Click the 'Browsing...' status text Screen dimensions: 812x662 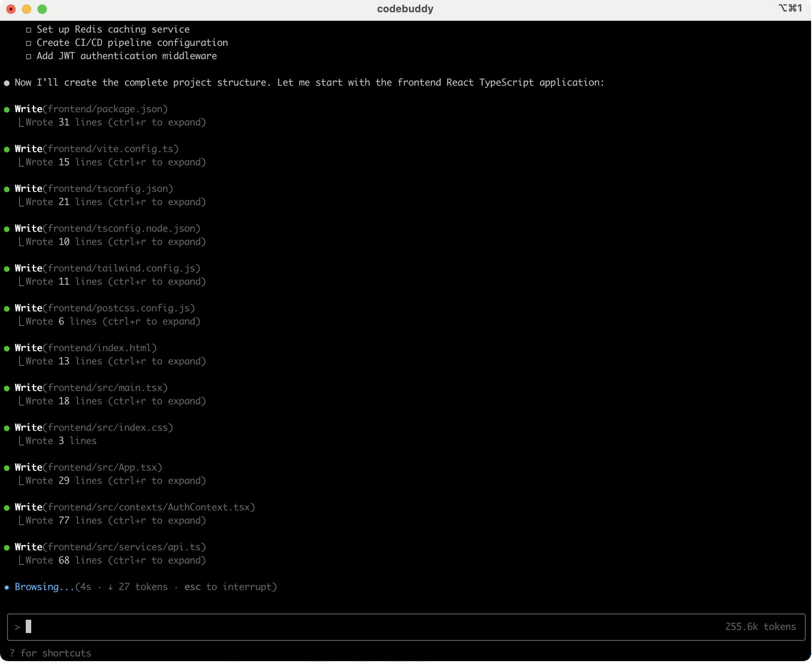(44, 587)
